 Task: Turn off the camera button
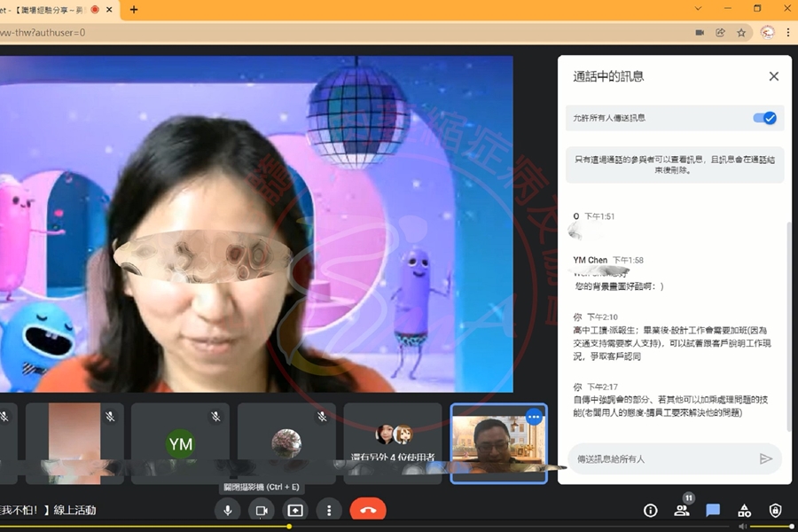coord(262,510)
